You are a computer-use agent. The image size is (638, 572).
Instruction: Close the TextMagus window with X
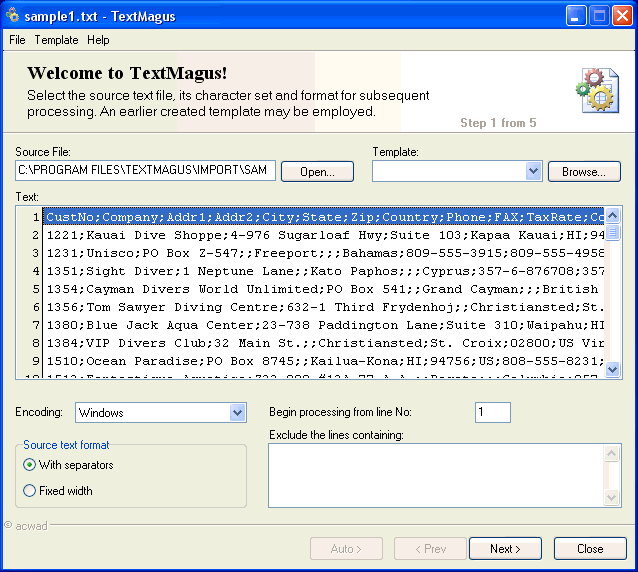coord(622,16)
